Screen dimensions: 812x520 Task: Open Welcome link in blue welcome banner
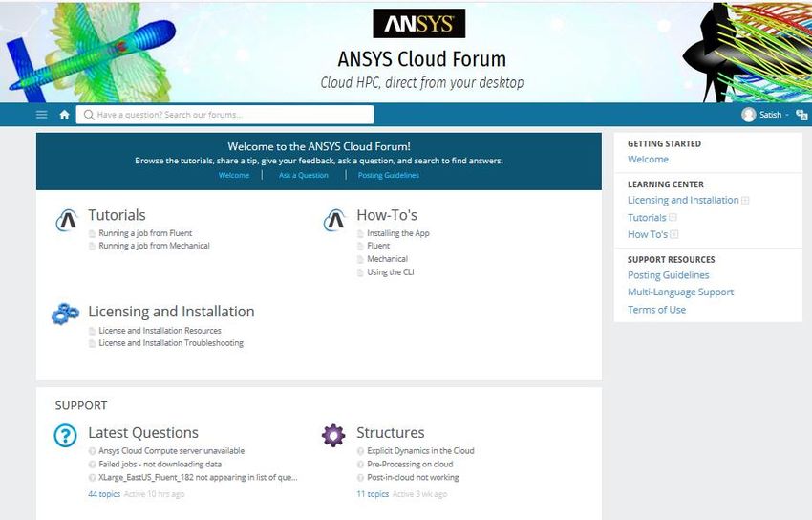[233, 175]
